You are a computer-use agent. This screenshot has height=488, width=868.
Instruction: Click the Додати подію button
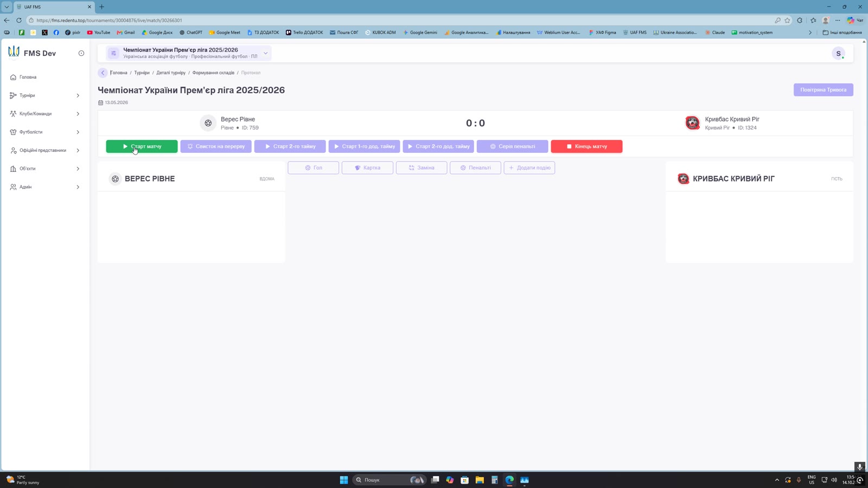point(529,168)
